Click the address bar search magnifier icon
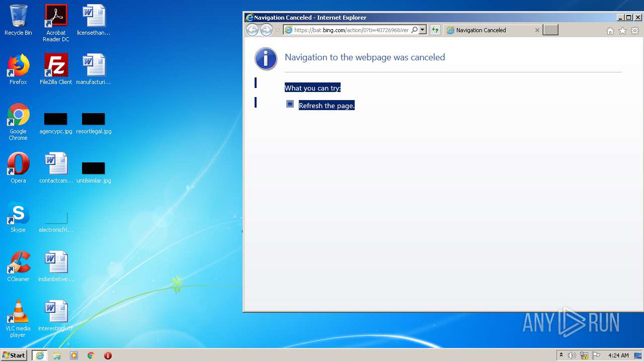 (x=415, y=30)
